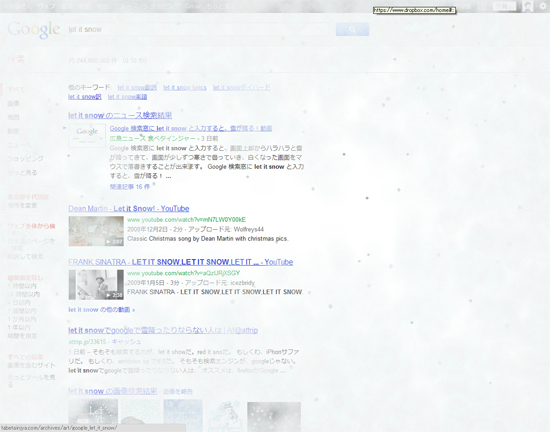
Task: Open the Google 検索窓に let it snow news article
Action: click(x=191, y=128)
